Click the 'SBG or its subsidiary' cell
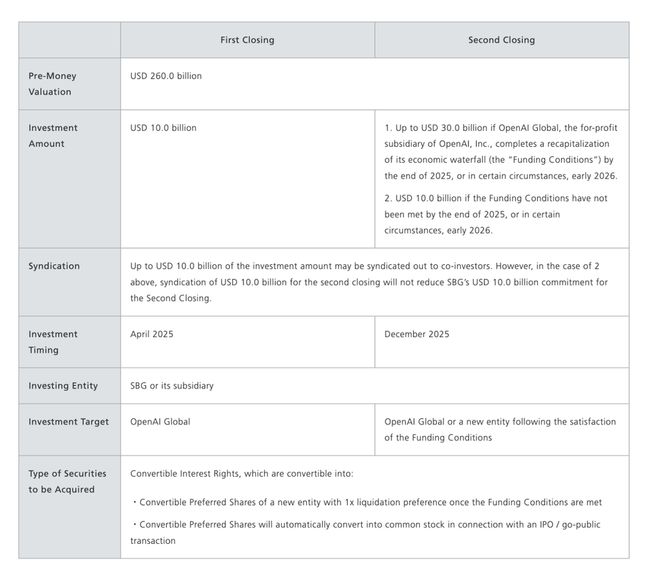 tap(172, 386)
